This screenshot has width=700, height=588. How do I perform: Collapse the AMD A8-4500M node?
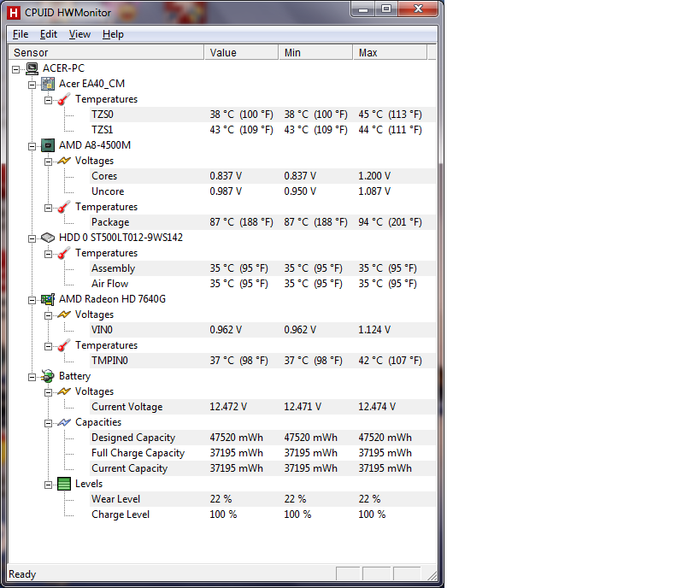click(x=32, y=146)
